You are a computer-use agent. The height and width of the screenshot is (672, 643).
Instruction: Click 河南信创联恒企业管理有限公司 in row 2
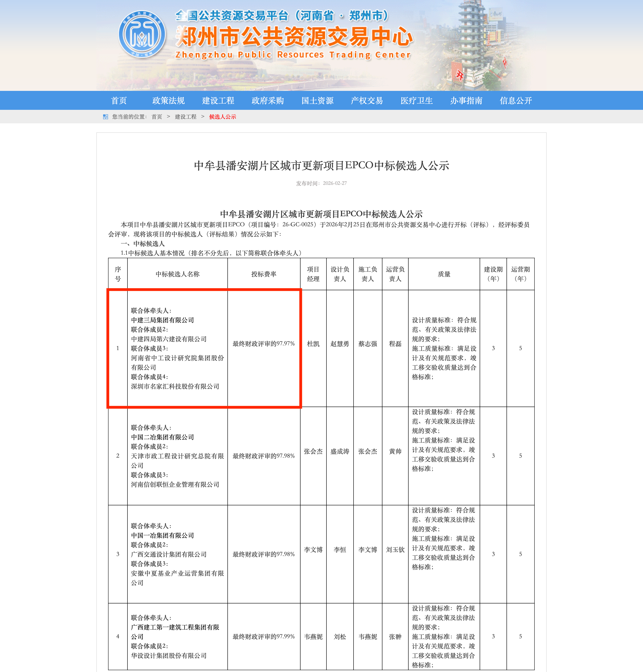tap(175, 484)
